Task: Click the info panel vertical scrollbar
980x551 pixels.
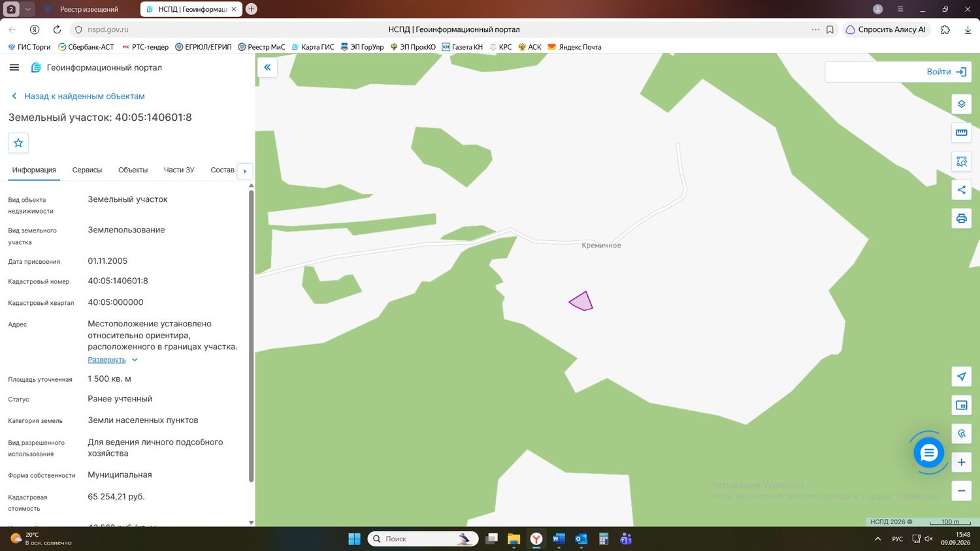Action: click(252, 336)
